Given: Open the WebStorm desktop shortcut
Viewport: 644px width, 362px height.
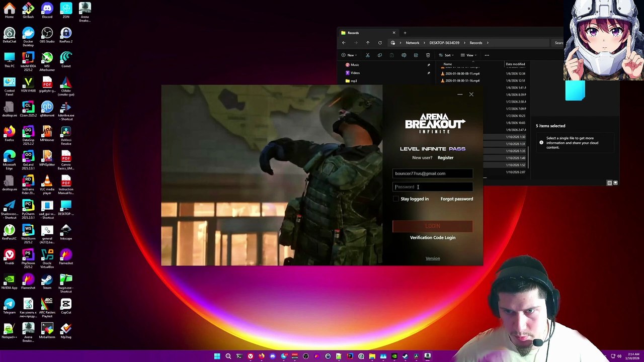Looking at the screenshot, I should 28,234.
